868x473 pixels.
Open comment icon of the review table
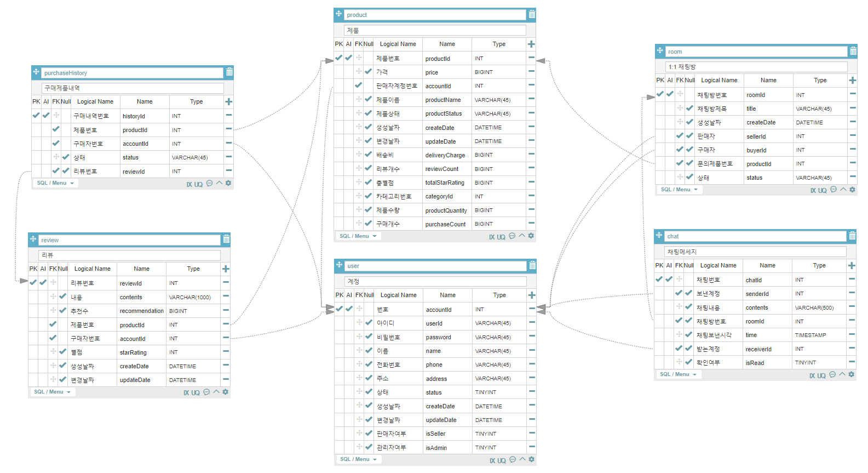[206, 392]
